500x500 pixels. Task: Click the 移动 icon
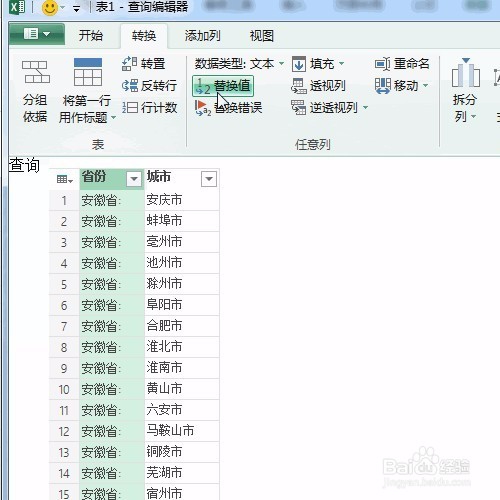382,86
